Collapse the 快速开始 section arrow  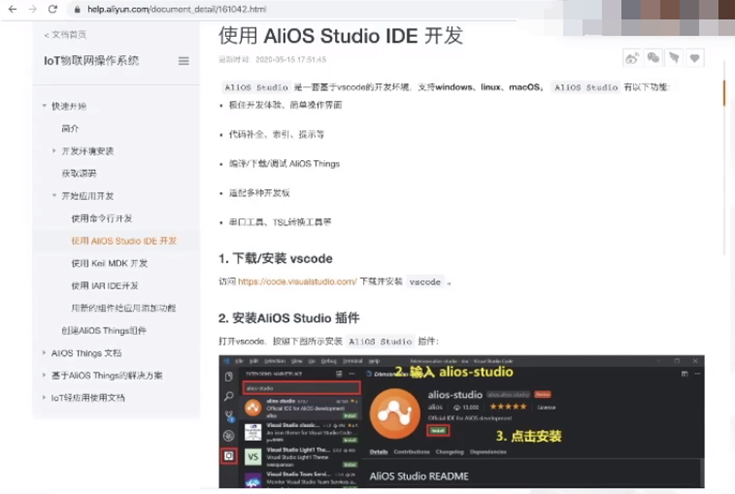click(x=45, y=106)
